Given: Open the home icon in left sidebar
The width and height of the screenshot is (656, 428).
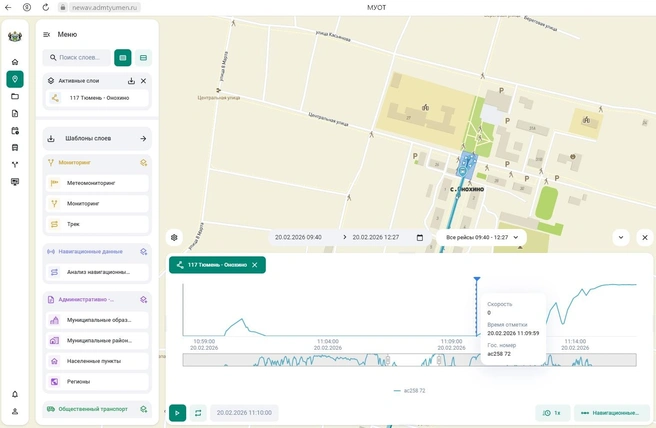Looking at the screenshot, I should (x=15, y=62).
